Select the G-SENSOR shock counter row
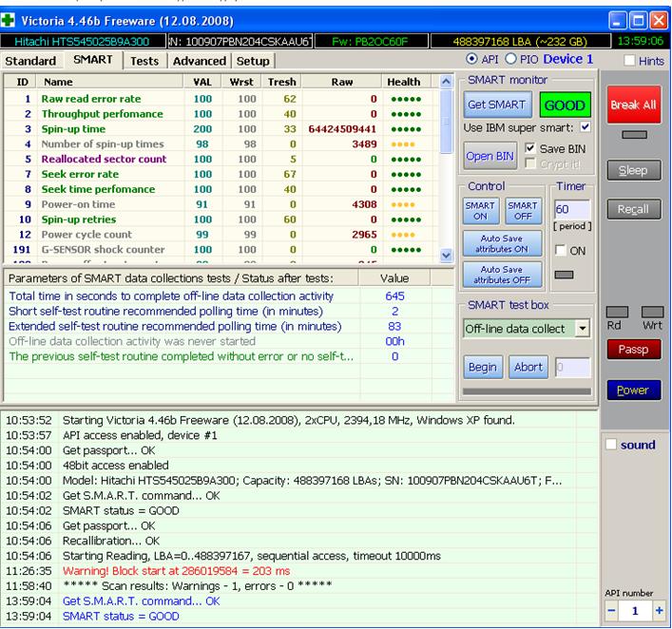672x629 pixels. click(221, 249)
